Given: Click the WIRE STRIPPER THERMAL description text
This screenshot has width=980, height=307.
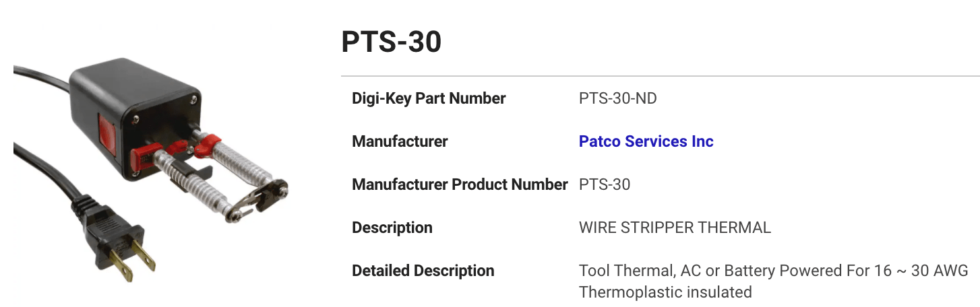Looking at the screenshot, I should pyautogui.click(x=675, y=228).
